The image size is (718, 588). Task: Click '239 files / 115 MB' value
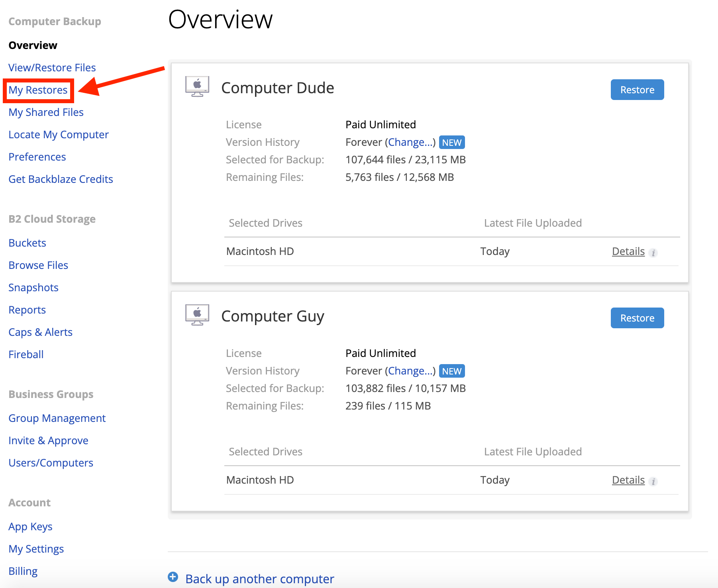(x=388, y=406)
